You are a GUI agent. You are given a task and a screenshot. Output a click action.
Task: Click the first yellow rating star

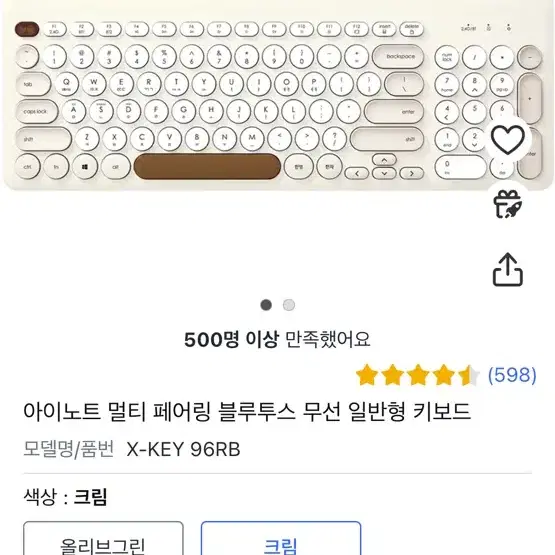pyautogui.click(x=367, y=374)
